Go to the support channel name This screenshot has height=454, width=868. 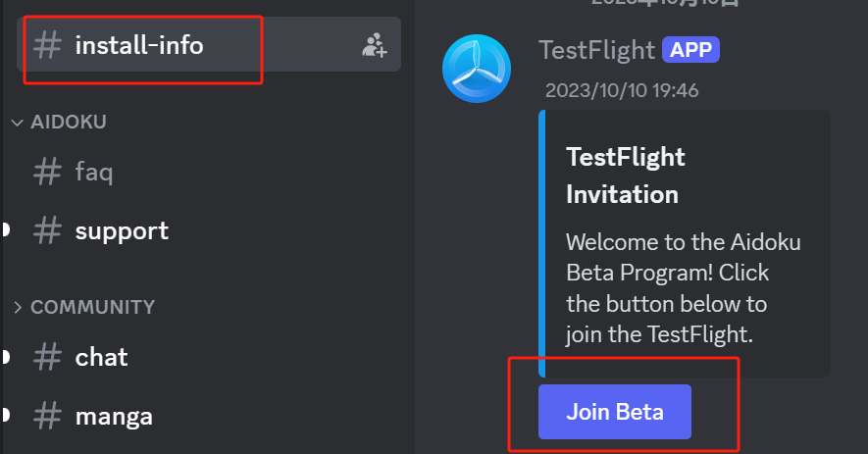coord(122,231)
